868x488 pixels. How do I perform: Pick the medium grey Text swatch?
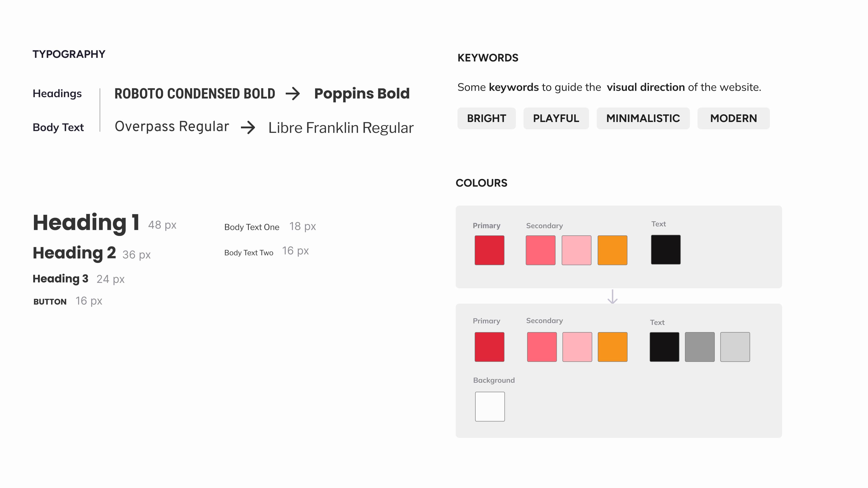point(700,347)
